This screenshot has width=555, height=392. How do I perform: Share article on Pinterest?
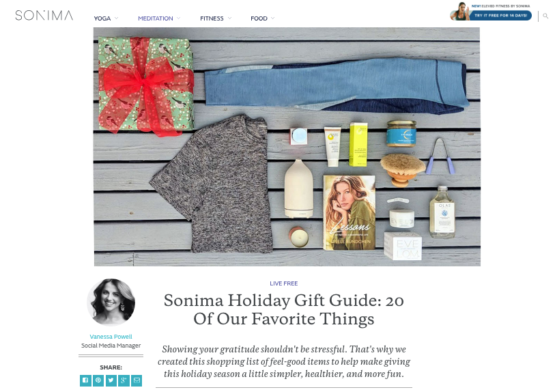click(x=98, y=380)
